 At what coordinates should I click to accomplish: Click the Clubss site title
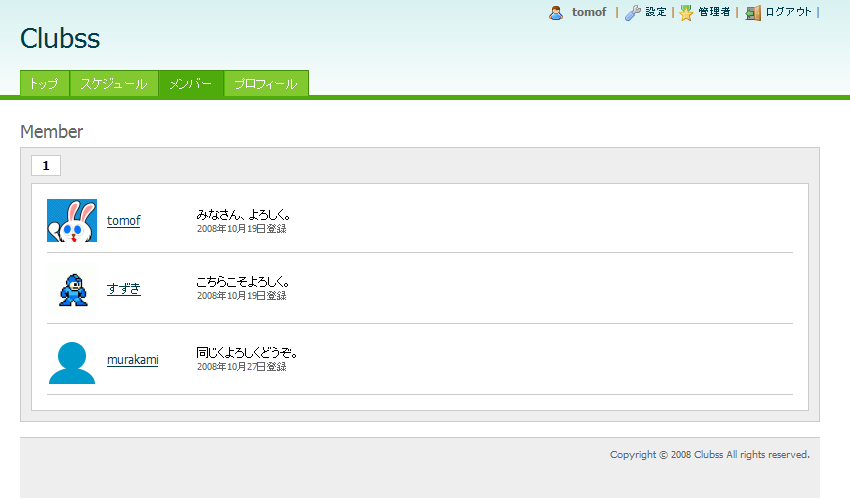coord(60,38)
